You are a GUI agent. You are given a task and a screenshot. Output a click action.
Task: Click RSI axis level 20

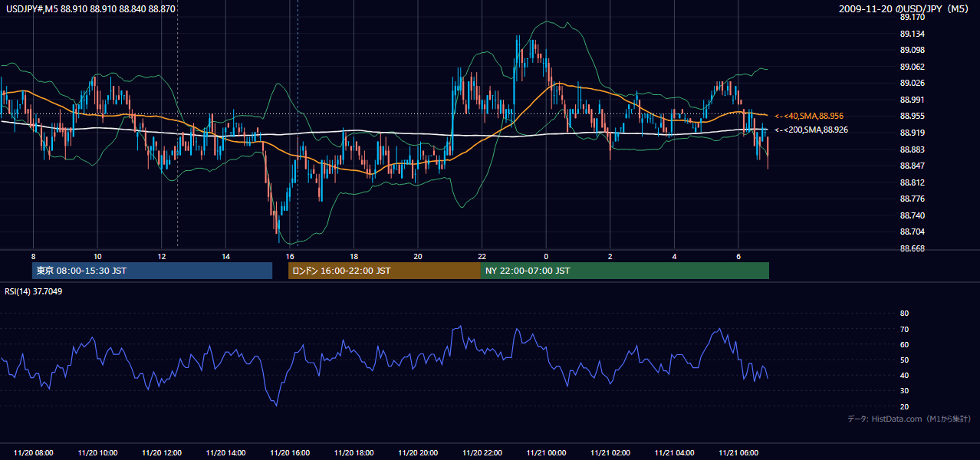tap(904, 406)
